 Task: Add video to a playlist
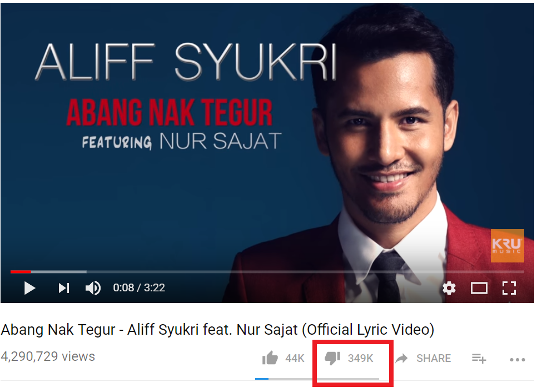pos(479,359)
